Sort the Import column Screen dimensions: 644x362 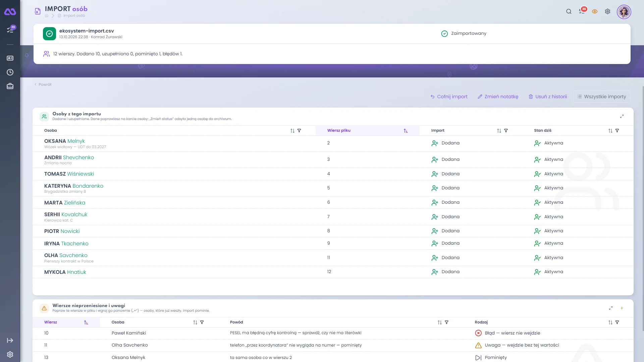coord(499,131)
